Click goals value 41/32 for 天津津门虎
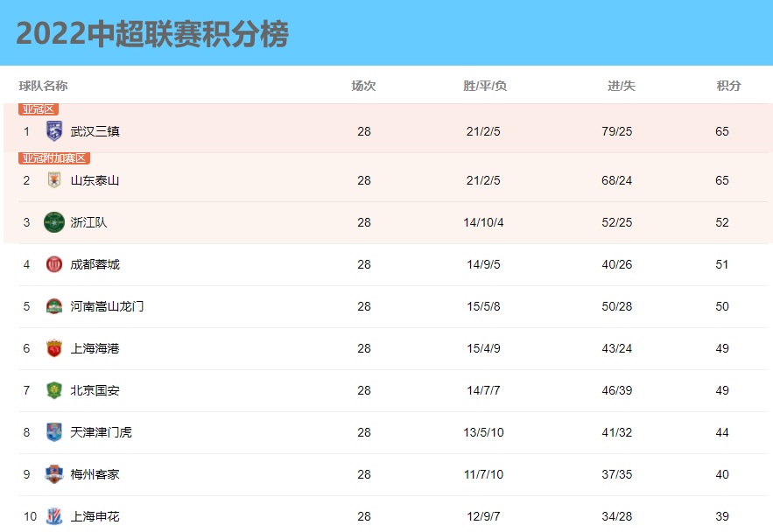Viewport: 773px width, 532px height. 616,432
